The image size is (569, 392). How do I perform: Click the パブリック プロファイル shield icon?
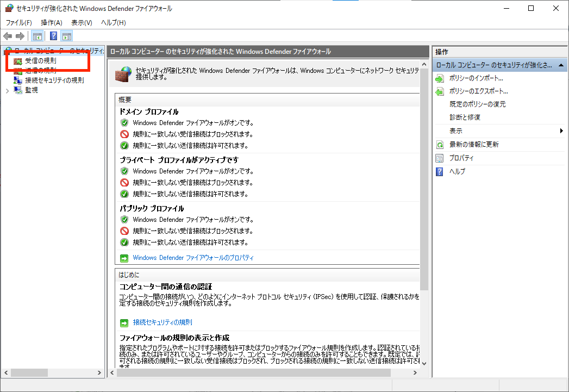pyautogui.click(x=124, y=220)
